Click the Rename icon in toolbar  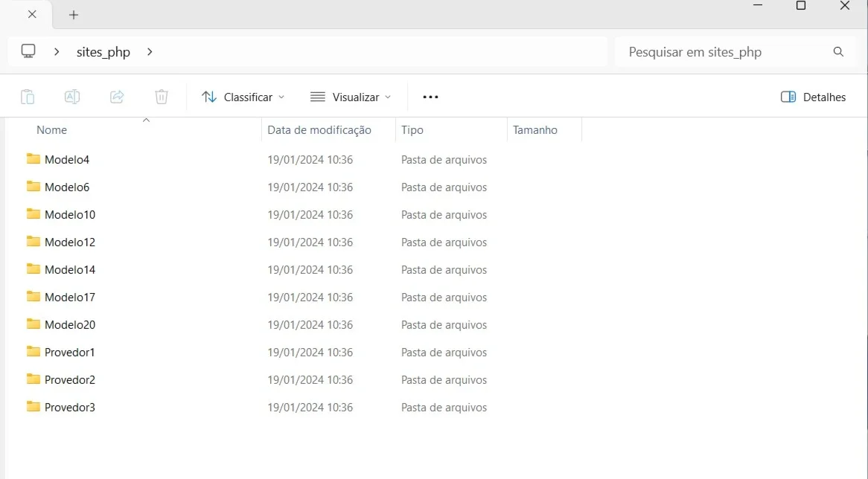[x=72, y=97]
